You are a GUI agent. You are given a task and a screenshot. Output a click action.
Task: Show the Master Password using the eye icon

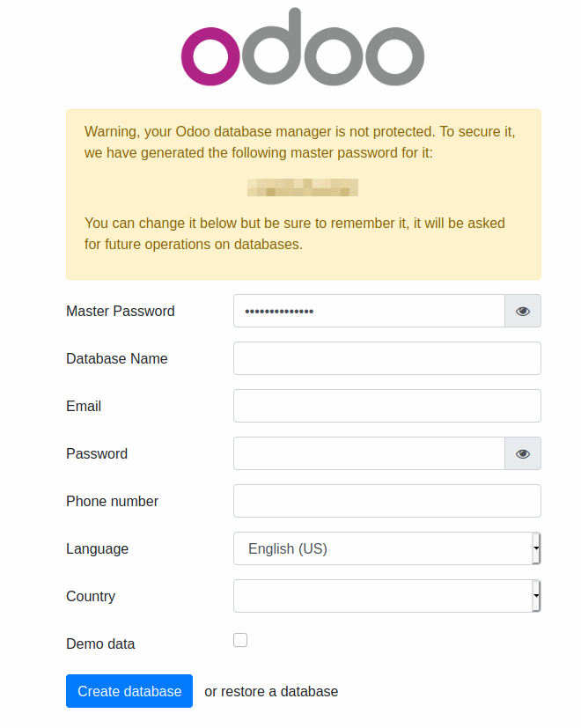[x=523, y=311]
